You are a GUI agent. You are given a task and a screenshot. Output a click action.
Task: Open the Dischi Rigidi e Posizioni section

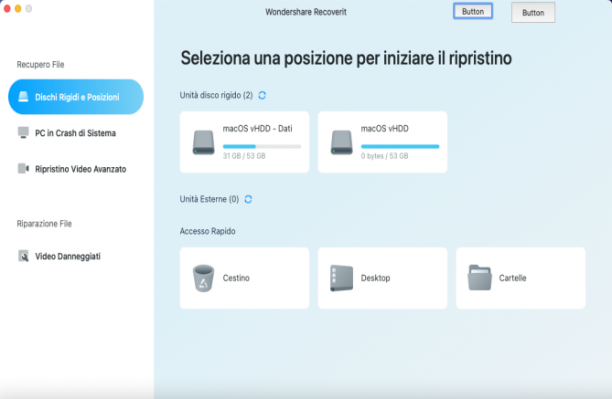76,97
